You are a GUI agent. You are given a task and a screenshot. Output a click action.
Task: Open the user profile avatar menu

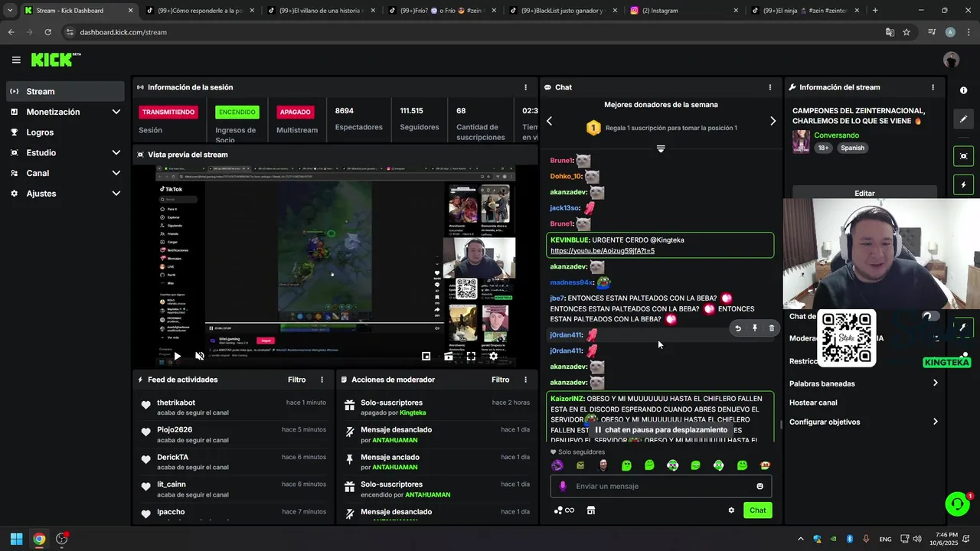tap(951, 60)
